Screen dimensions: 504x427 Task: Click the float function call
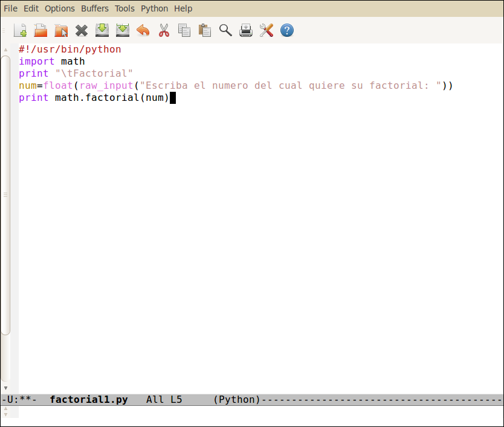pyautogui.click(x=58, y=85)
